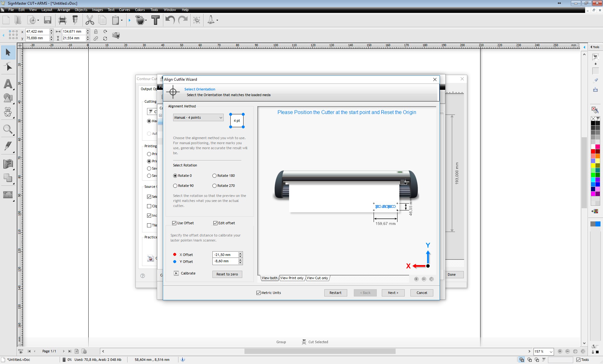Click the camera icon in properties bar

(x=116, y=35)
